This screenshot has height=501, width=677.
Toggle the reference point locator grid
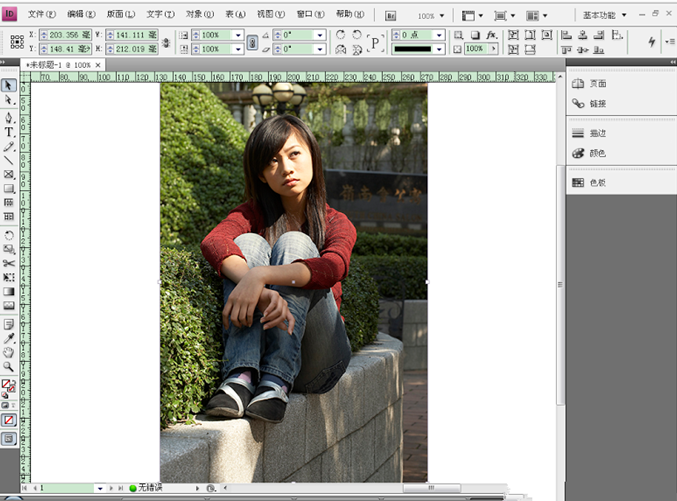pos(16,42)
